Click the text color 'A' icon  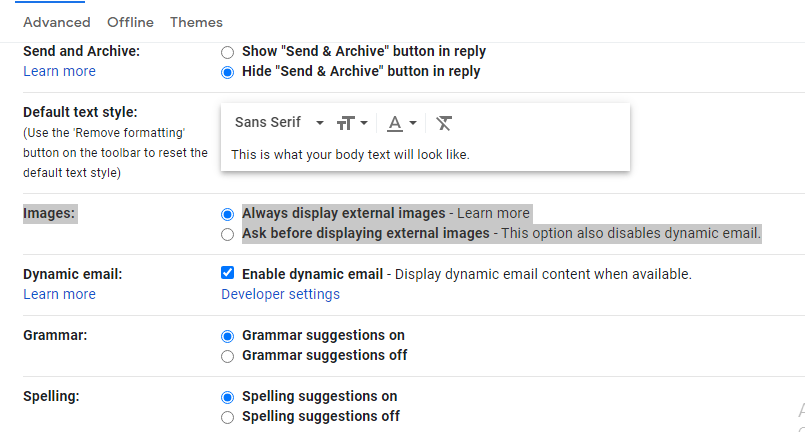click(x=395, y=123)
